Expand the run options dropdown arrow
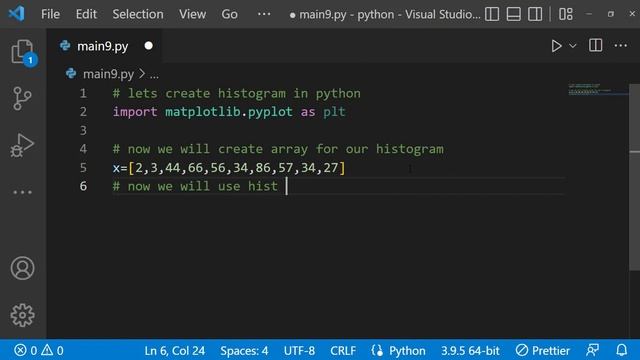640x360 pixels. pos(573,46)
